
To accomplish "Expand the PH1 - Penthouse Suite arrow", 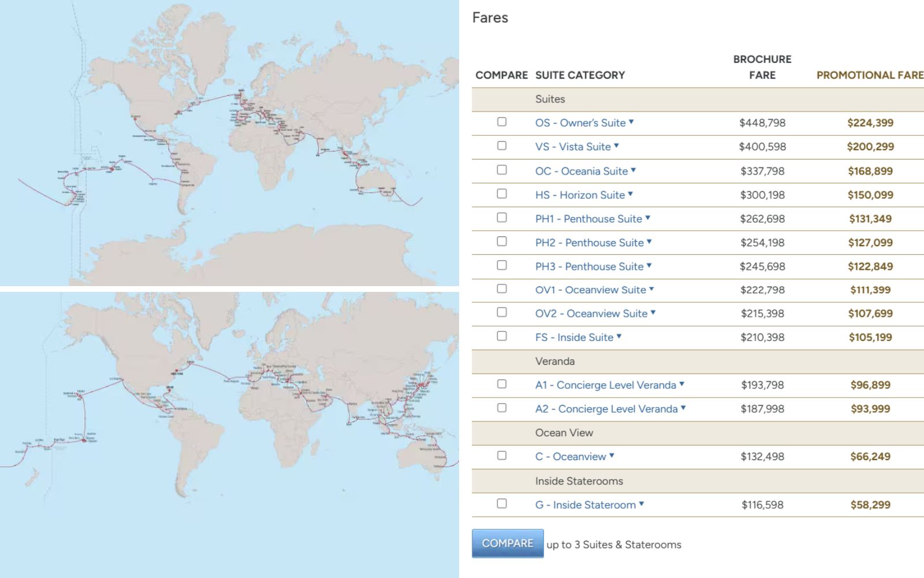I will (647, 218).
